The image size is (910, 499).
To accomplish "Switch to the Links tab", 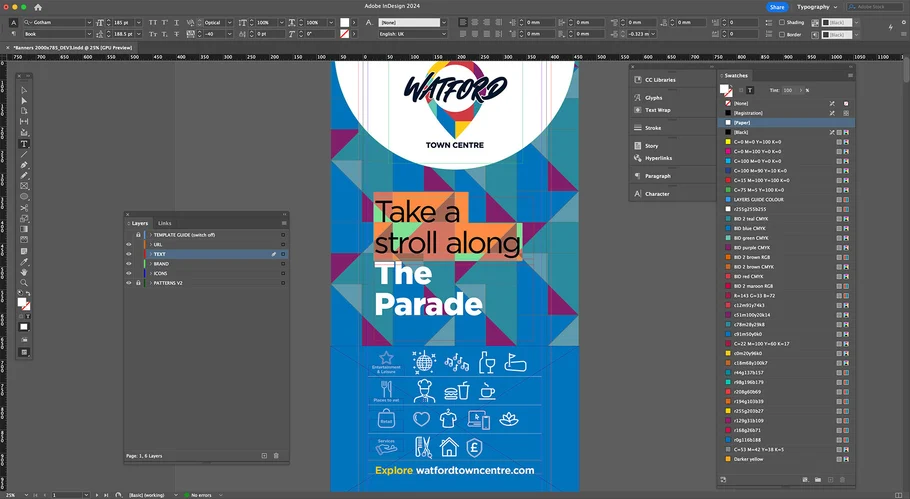I will [x=165, y=223].
